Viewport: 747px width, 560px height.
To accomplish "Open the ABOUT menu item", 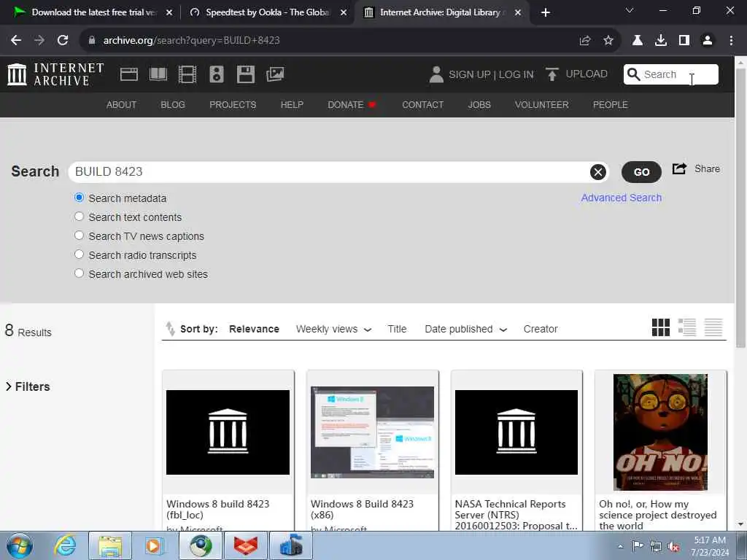I will pos(122,105).
